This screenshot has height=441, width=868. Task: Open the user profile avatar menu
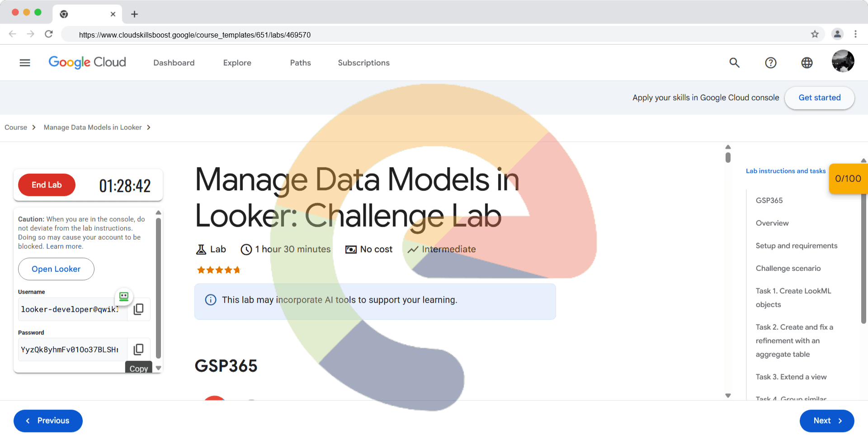(843, 62)
